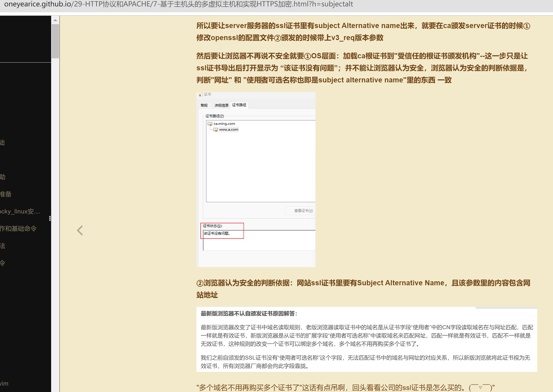Viewport: 553px width, 392px height.
Task: Open the vim sidebar entry
Action: click(x=4, y=383)
